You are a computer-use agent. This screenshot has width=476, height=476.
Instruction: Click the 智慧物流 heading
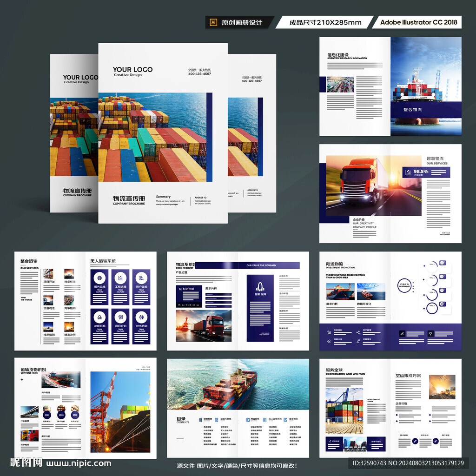click(435, 159)
